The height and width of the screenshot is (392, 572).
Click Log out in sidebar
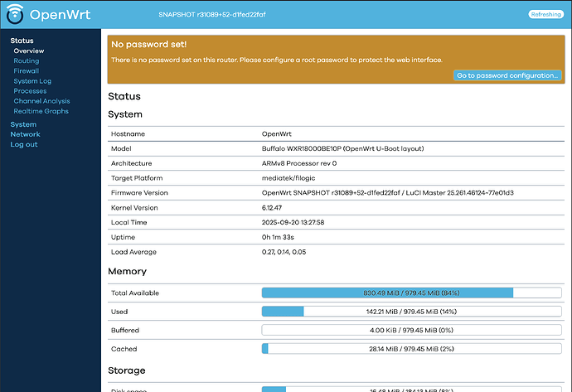tap(24, 144)
